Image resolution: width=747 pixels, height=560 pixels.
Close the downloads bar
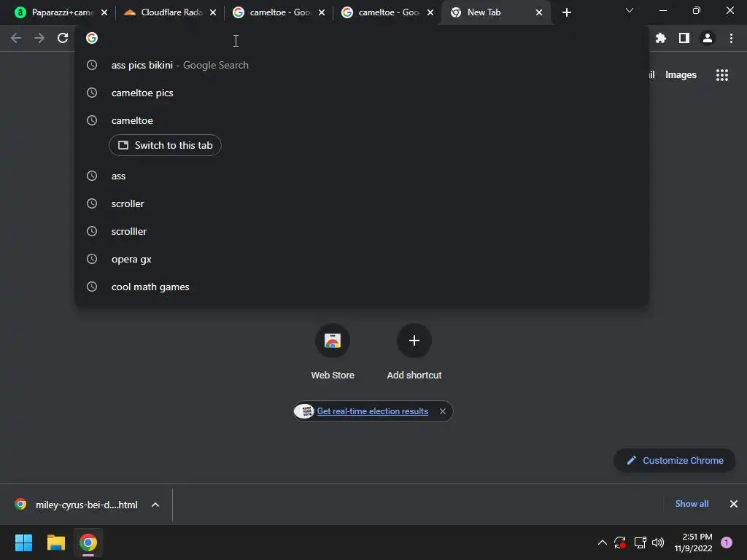(734, 504)
